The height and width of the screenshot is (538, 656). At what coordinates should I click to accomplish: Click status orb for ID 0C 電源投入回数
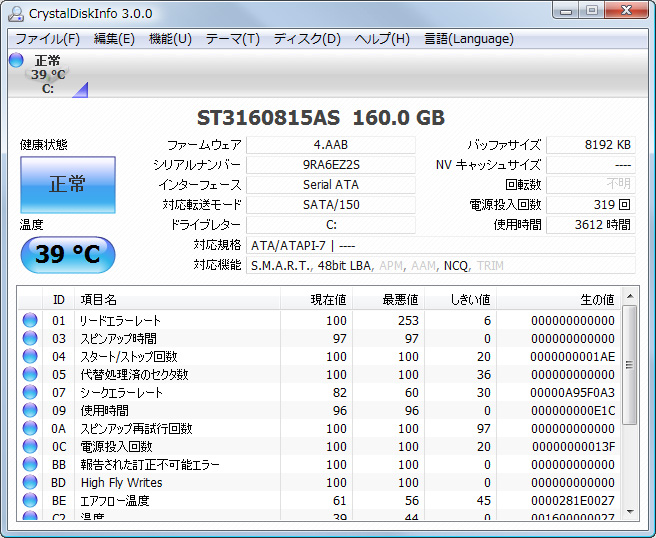click(x=30, y=446)
